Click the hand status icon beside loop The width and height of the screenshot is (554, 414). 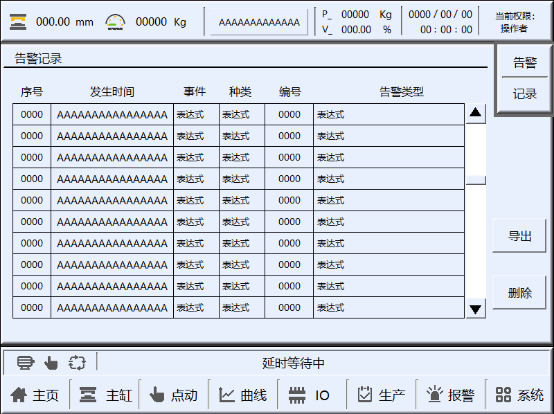click(x=51, y=363)
